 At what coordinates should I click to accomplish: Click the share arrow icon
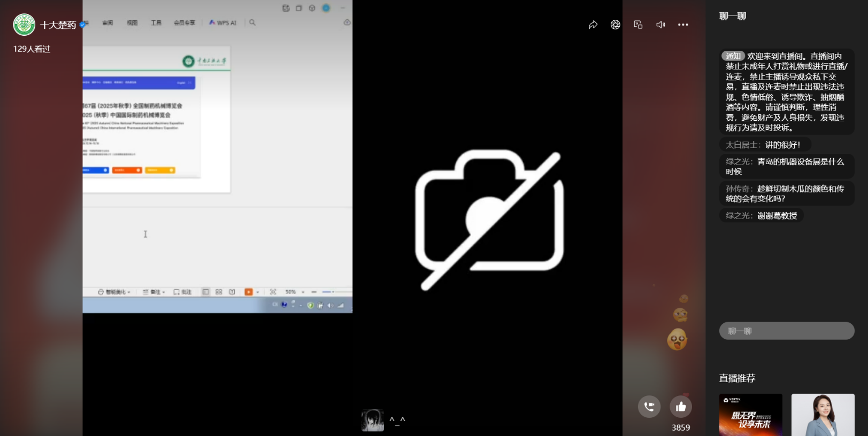coord(593,25)
